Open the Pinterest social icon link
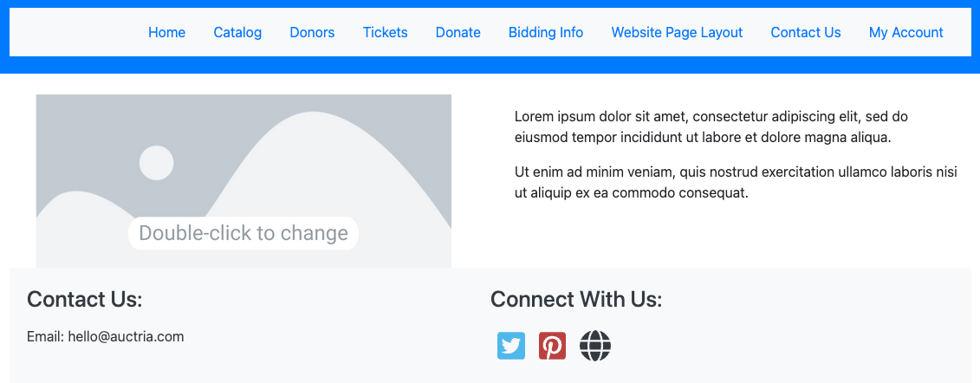Viewport: 980px width, 383px height. click(x=552, y=346)
